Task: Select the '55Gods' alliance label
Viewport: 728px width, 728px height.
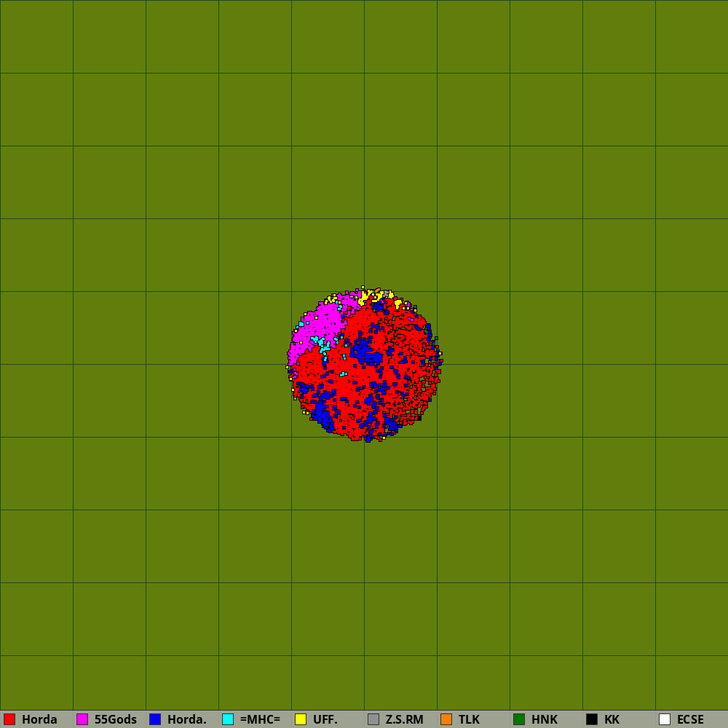Action: point(116,720)
